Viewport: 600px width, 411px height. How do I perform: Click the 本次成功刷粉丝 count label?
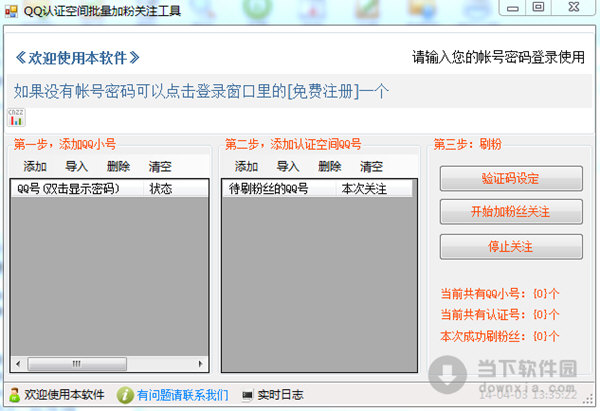[500, 336]
